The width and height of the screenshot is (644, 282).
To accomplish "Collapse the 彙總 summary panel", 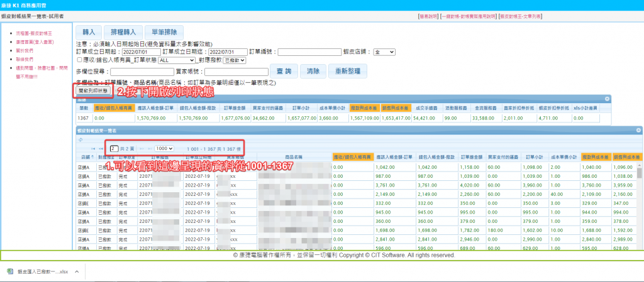I will point(607,99).
